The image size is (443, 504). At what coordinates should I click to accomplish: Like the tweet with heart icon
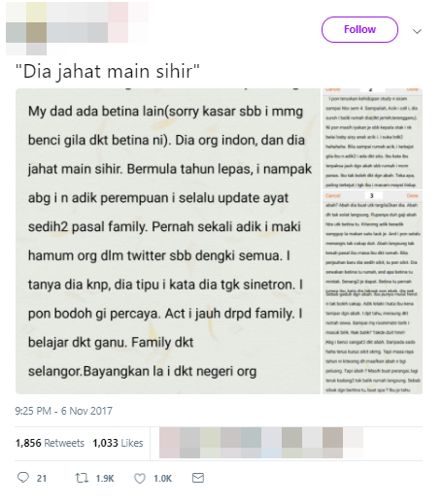[x=140, y=478]
